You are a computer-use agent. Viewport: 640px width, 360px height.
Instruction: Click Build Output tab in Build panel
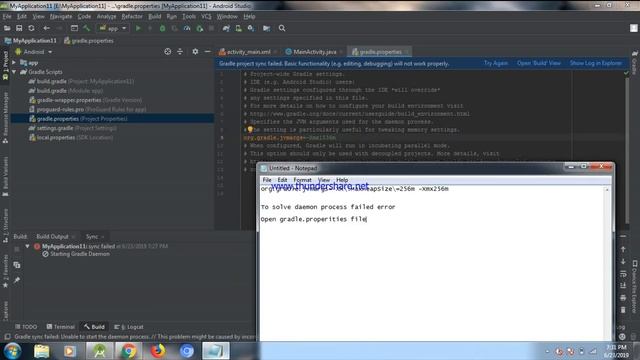52,237
